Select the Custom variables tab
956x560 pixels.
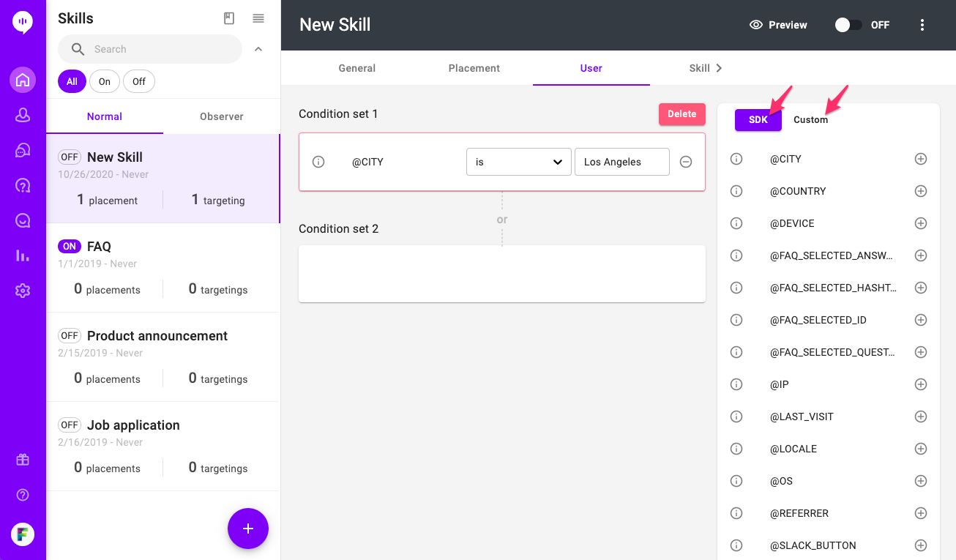pyautogui.click(x=811, y=119)
